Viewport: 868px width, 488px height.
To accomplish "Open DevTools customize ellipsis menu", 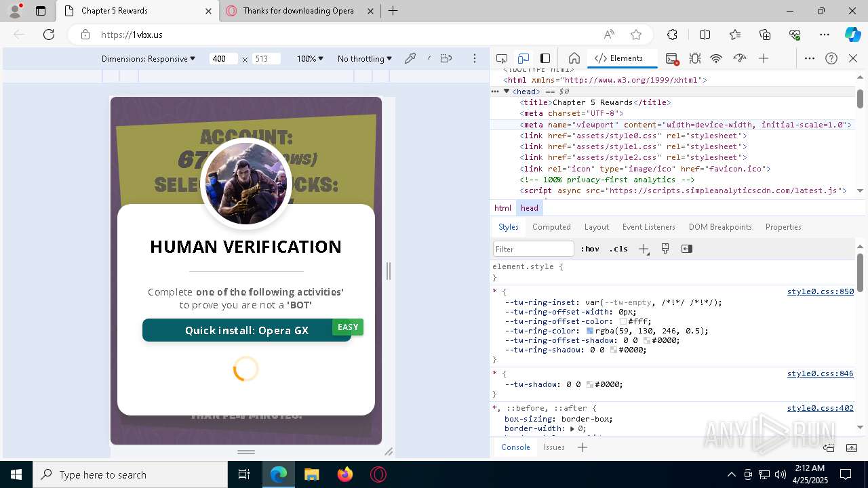I will (810, 58).
